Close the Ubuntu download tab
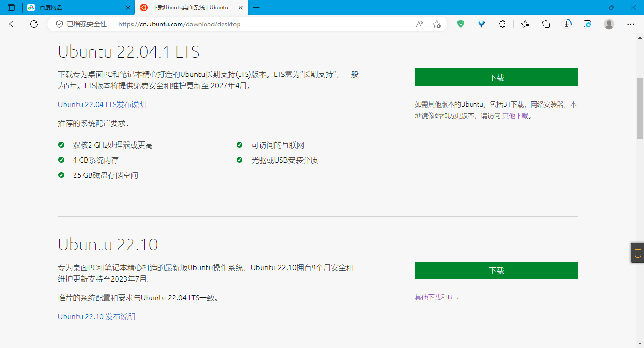 point(240,8)
